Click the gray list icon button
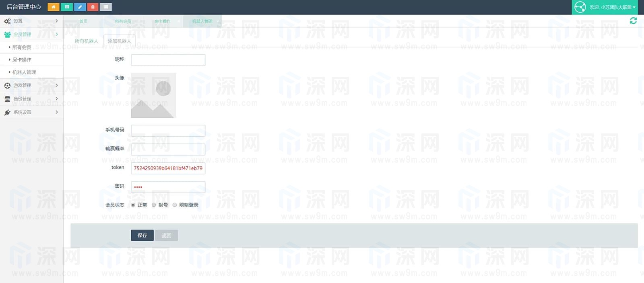 click(105, 7)
